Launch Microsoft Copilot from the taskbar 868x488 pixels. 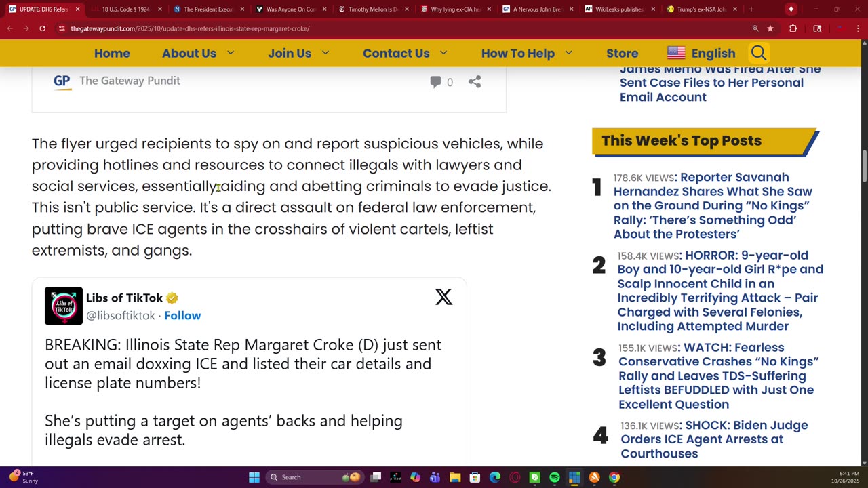point(415,477)
